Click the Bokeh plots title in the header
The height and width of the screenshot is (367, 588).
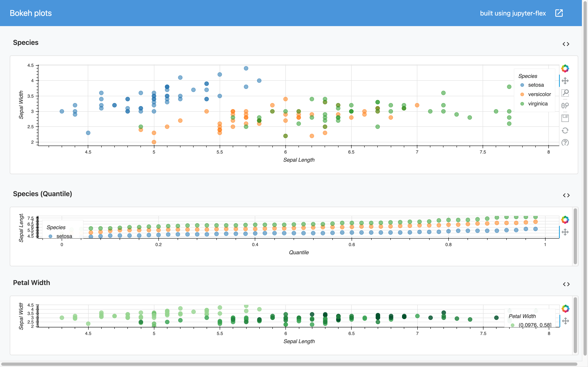(x=31, y=13)
